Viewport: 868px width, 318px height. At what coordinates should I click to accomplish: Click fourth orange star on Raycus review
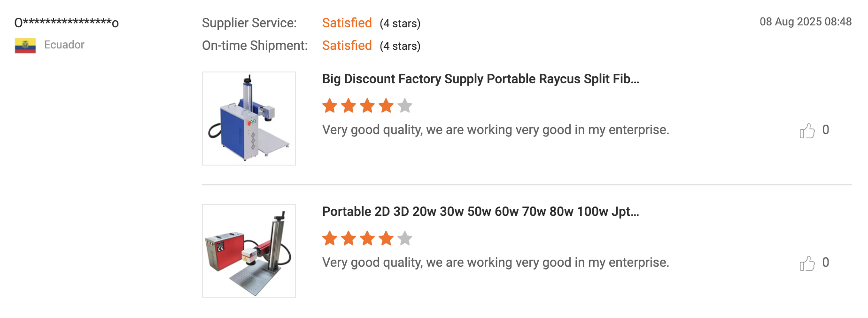tap(386, 106)
